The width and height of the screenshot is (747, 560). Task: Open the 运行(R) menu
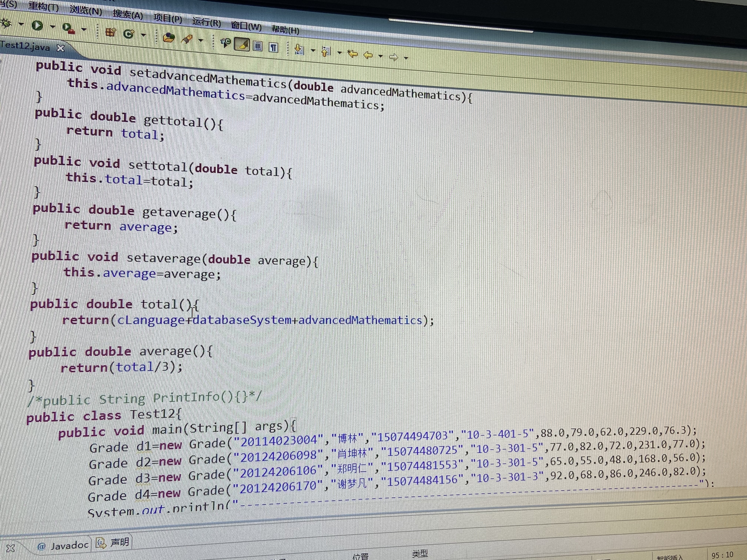pyautogui.click(x=206, y=23)
